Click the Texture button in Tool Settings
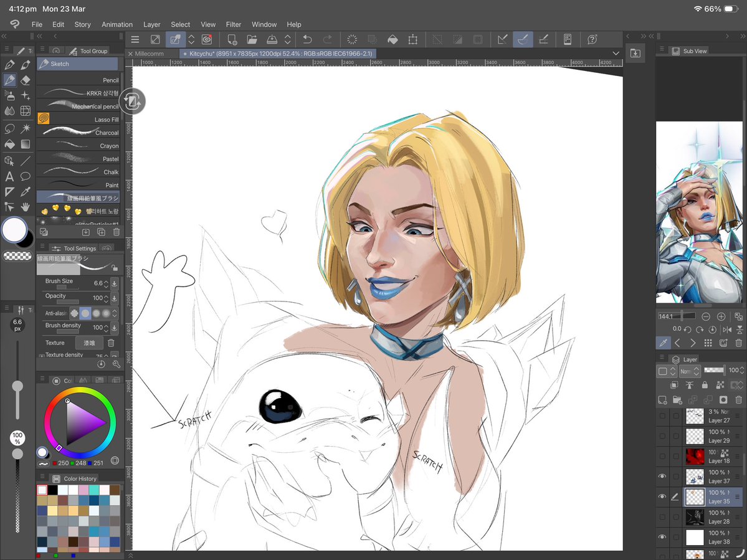This screenshot has height=560, width=747. 89,343
